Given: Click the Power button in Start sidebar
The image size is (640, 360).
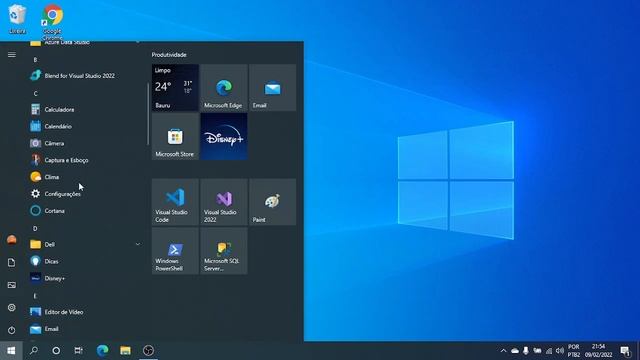Looking at the screenshot, I should 11,330.
